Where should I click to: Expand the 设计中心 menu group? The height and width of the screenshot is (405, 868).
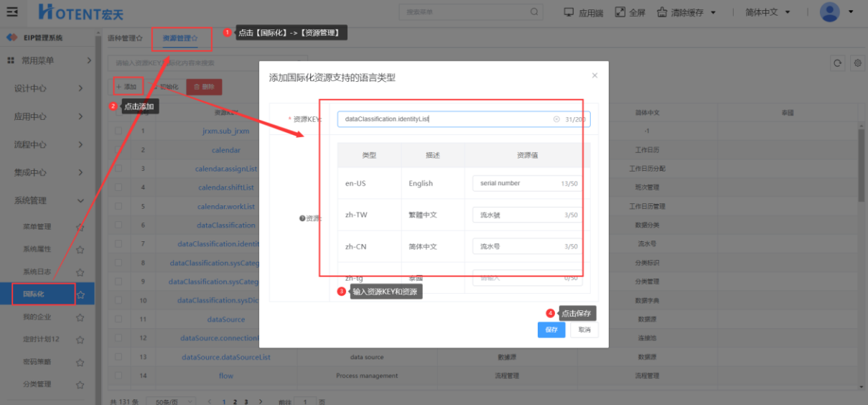tap(81, 89)
